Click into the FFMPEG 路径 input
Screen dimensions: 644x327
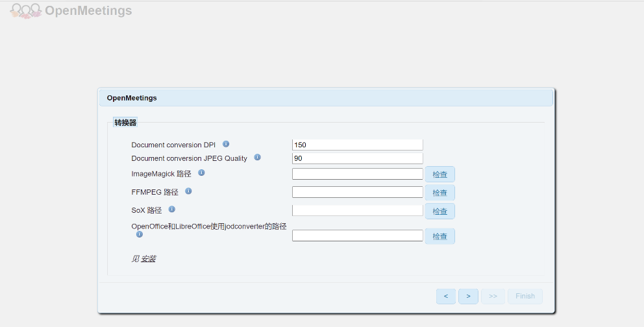pos(357,192)
